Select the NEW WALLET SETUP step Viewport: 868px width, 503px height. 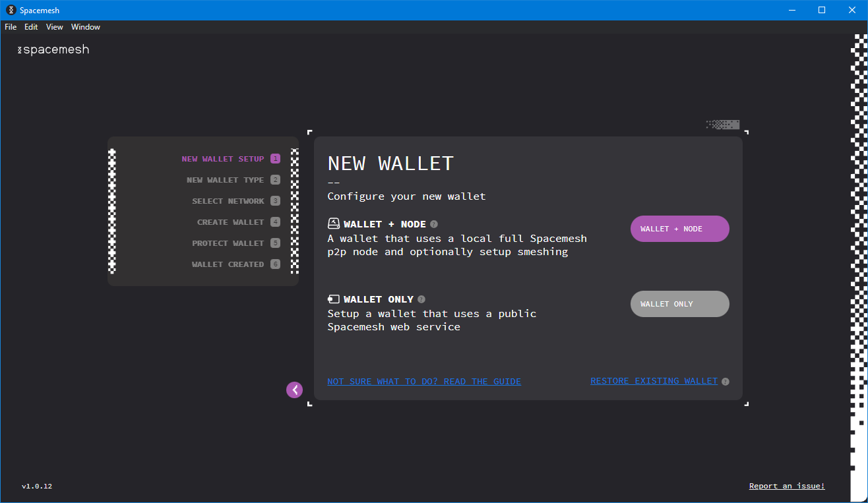point(223,159)
